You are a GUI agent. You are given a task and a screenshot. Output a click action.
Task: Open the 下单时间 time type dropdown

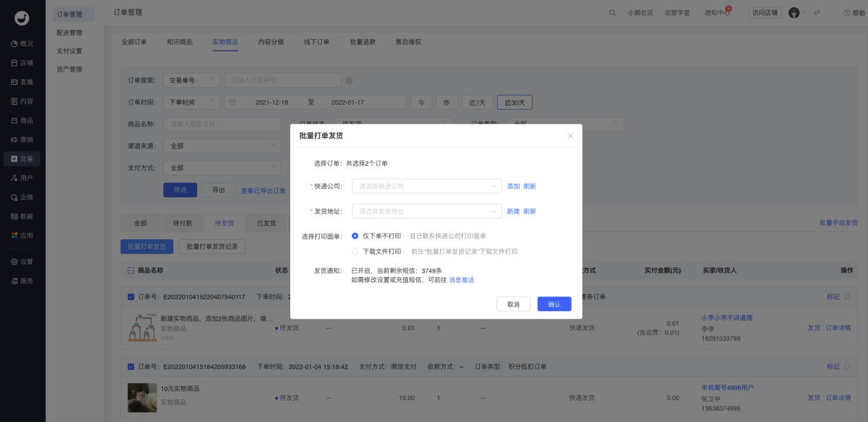point(192,102)
